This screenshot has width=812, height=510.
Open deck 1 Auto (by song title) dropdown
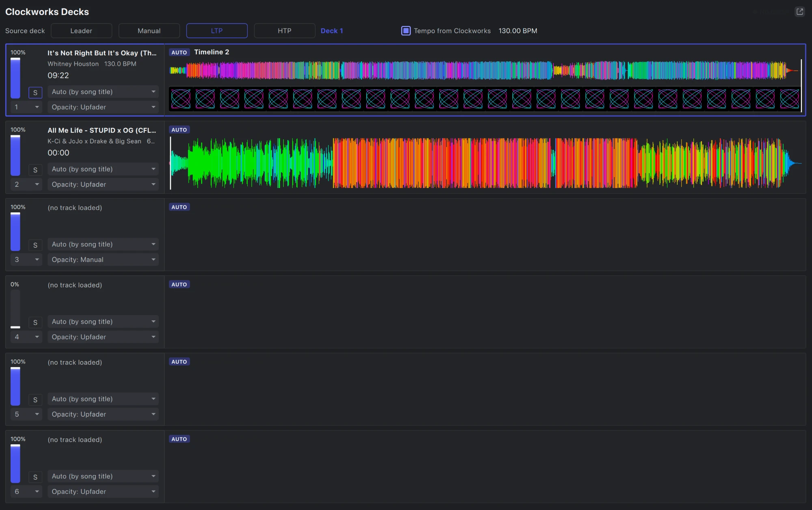pos(103,92)
